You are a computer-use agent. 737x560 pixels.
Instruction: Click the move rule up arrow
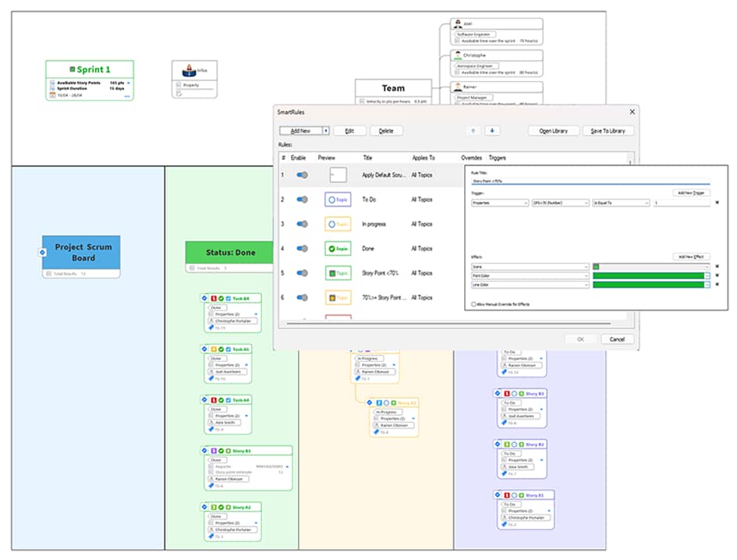coord(473,131)
